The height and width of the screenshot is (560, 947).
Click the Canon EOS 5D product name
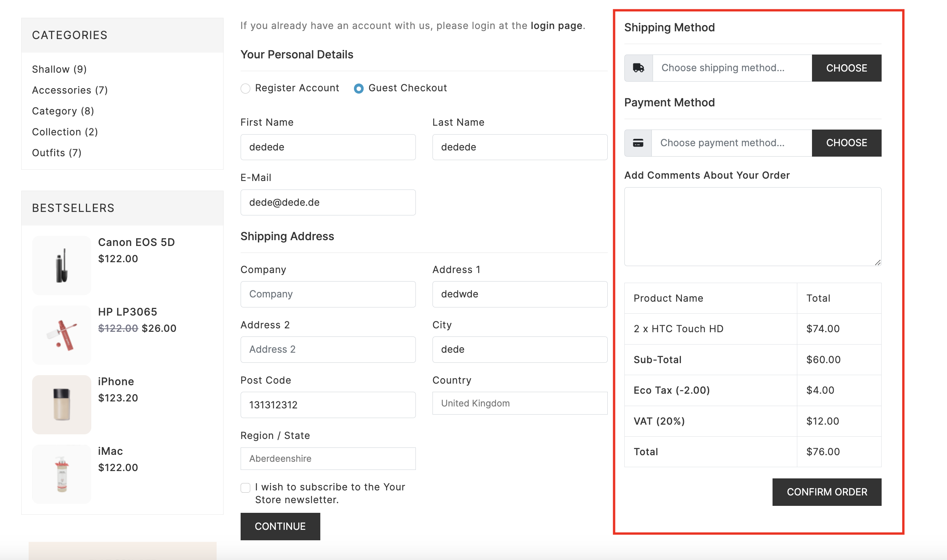coord(136,242)
